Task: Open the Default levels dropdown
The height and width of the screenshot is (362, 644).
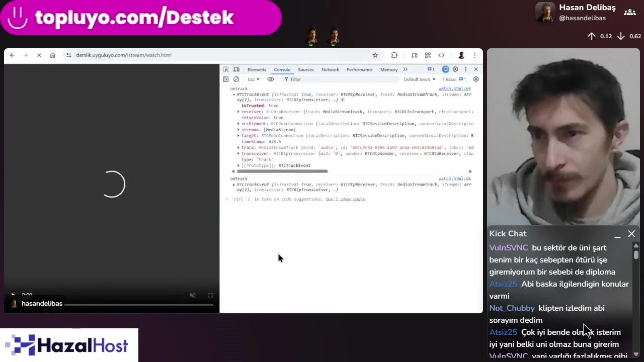Action: 420,79
